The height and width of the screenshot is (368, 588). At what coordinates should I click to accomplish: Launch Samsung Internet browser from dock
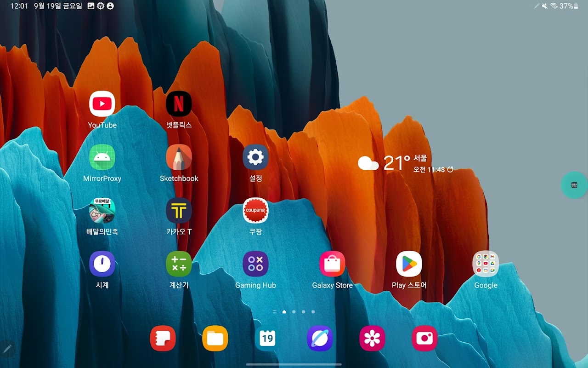pos(320,339)
